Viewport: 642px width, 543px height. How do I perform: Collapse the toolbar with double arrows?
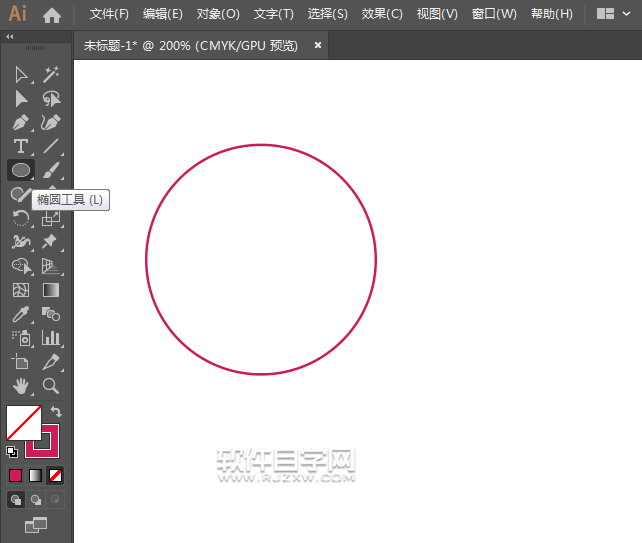click(10, 36)
